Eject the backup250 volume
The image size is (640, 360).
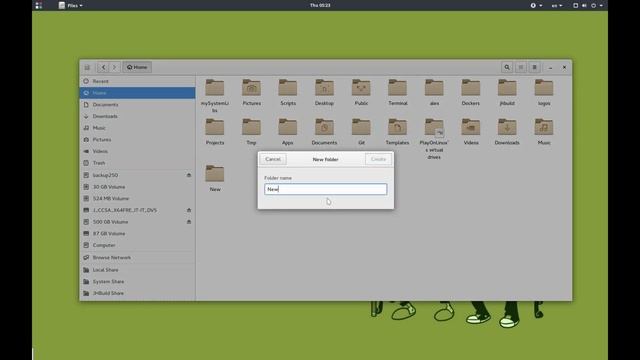point(189,175)
